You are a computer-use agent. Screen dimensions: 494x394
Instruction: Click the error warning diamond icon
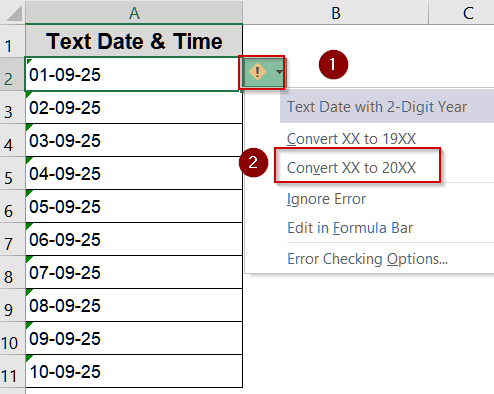click(257, 72)
